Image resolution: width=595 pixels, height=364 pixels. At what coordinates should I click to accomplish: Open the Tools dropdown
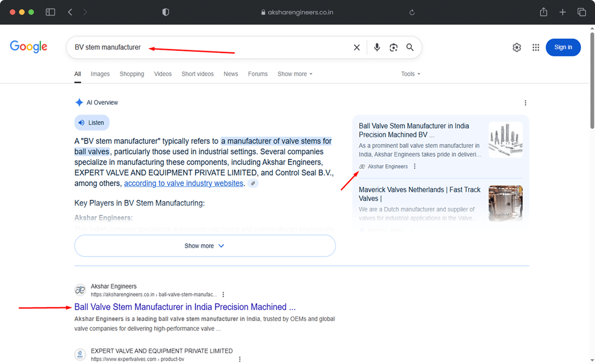[410, 74]
